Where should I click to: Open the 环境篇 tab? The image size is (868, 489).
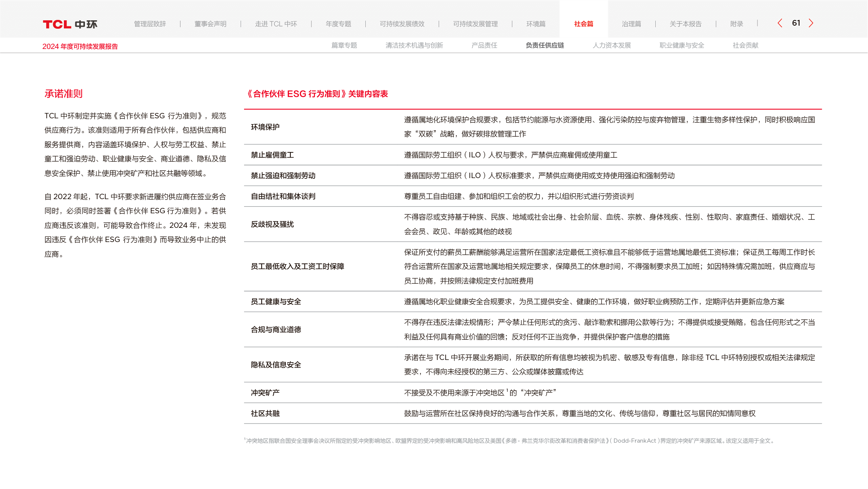(x=536, y=24)
